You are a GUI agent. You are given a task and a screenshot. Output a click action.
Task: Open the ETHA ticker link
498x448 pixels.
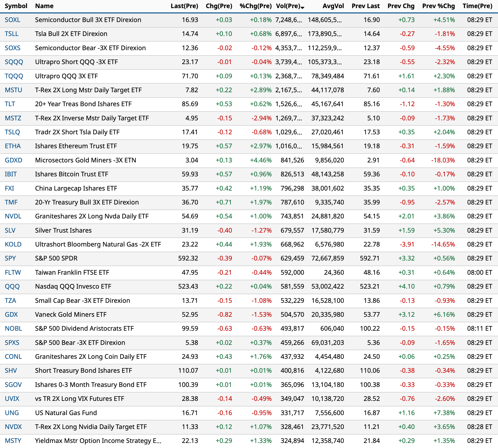(13, 146)
